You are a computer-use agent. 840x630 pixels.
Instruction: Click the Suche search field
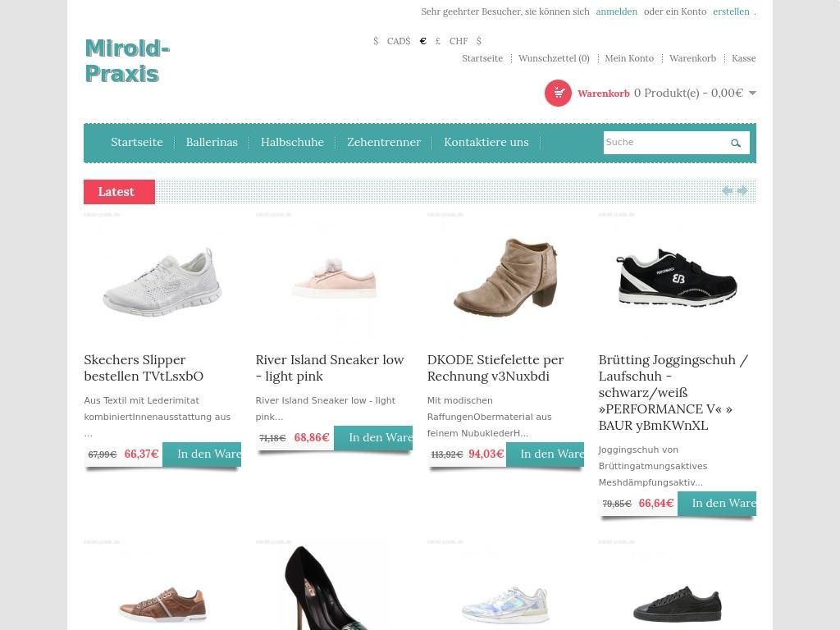coord(664,143)
